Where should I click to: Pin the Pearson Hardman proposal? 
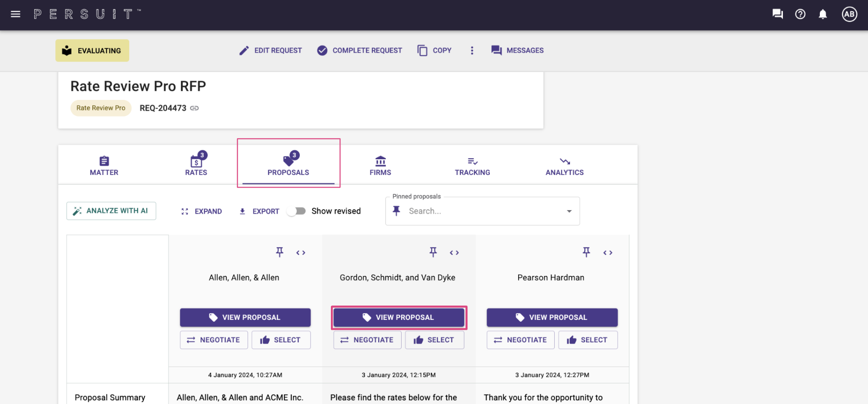(x=586, y=252)
